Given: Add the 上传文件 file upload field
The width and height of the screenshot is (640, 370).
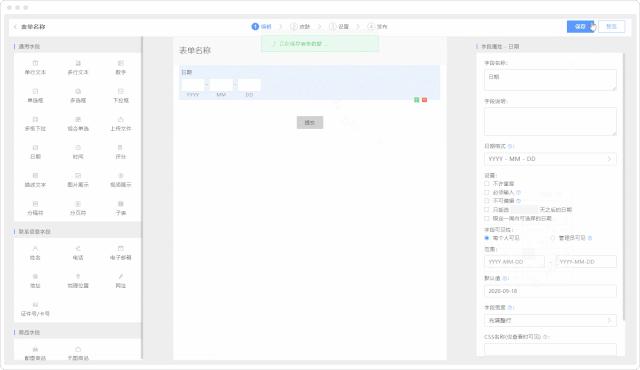Looking at the screenshot, I should tap(120, 124).
